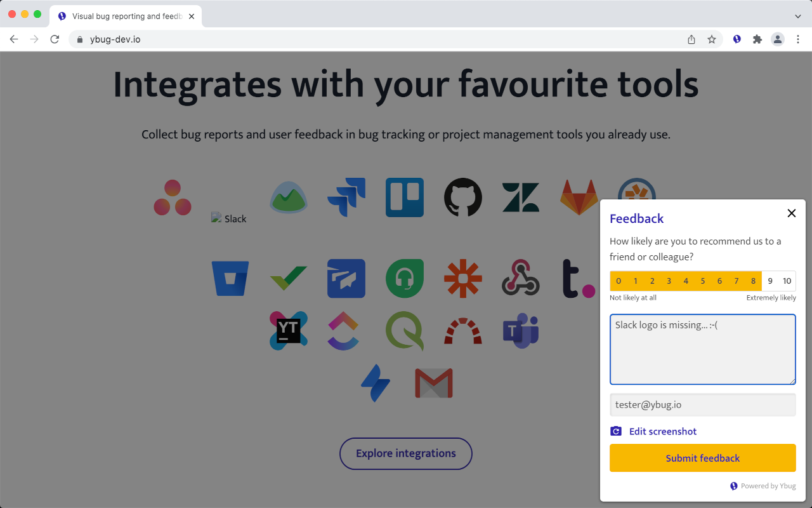Click the GitLab fox logo
This screenshot has width=812, height=508.
pyautogui.click(x=579, y=197)
